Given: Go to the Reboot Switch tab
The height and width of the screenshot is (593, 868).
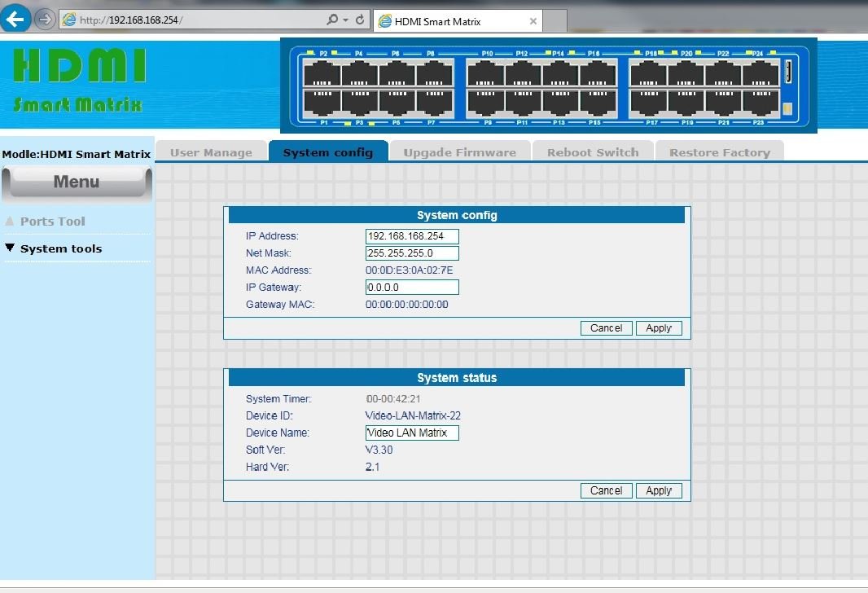Looking at the screenshot, I should click(593, 152).
